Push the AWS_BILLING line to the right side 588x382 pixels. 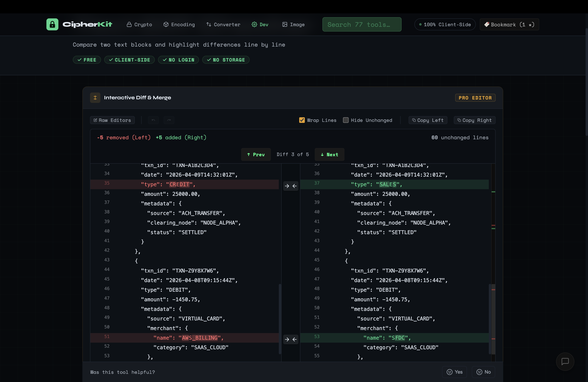tap(287, 340)
